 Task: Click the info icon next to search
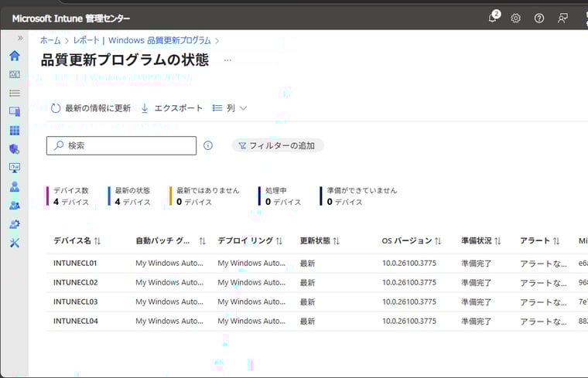tap(208, 145)
